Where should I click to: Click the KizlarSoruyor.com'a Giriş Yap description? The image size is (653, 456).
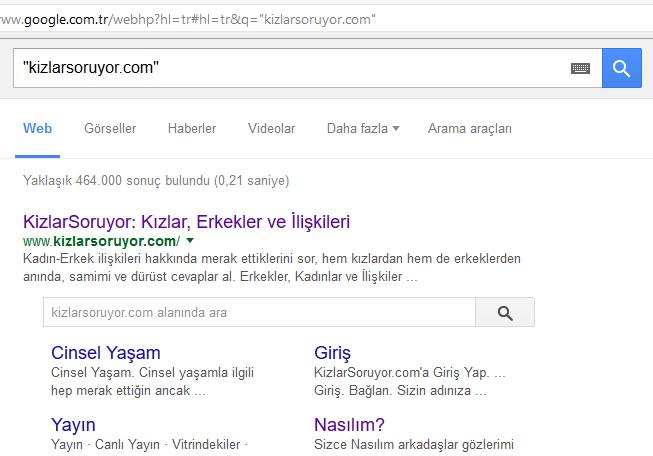pyautogui.click(x=409, y=381)
